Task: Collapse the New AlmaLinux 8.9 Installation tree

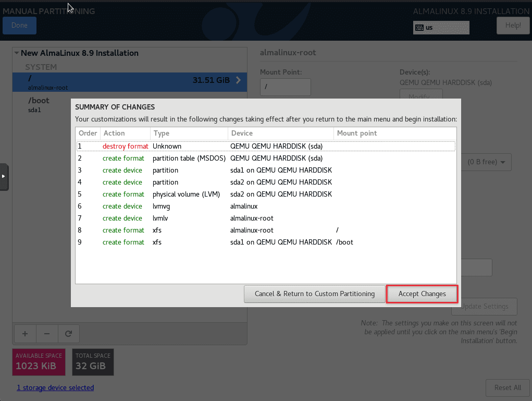Action: click(x=17, y=53)
